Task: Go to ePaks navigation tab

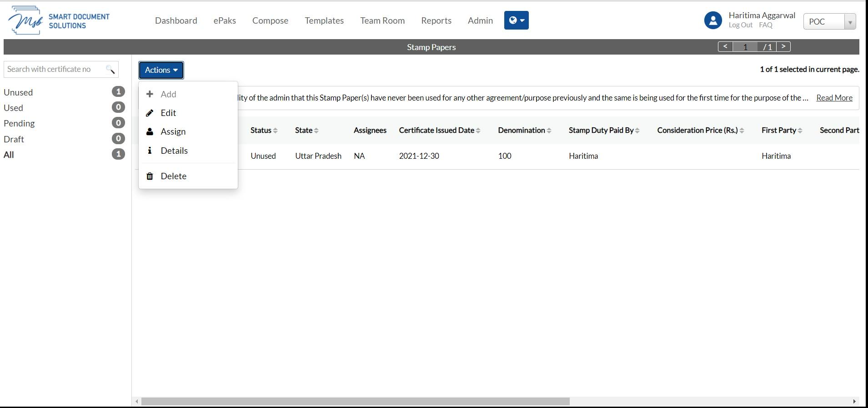Action: coord(225,20)
